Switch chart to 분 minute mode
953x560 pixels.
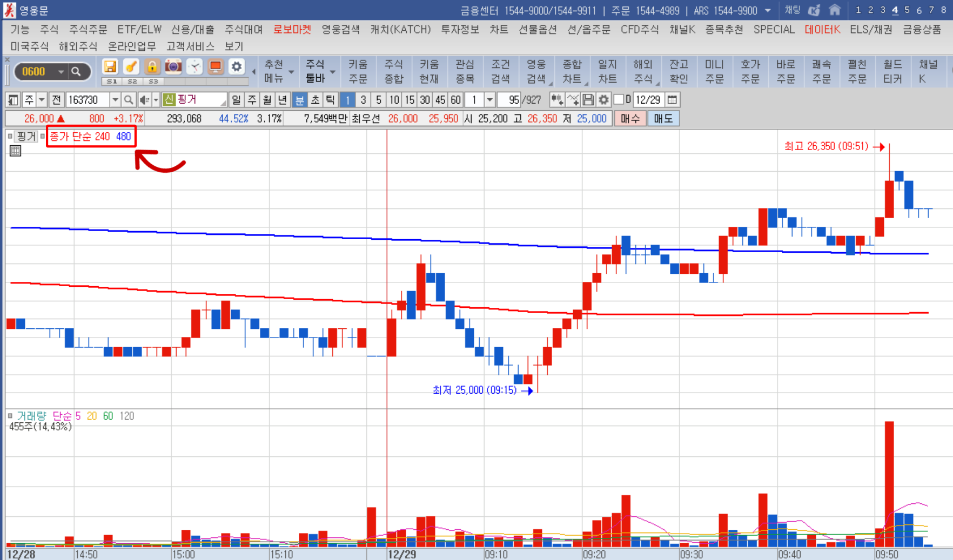click(x=299, y=100)
